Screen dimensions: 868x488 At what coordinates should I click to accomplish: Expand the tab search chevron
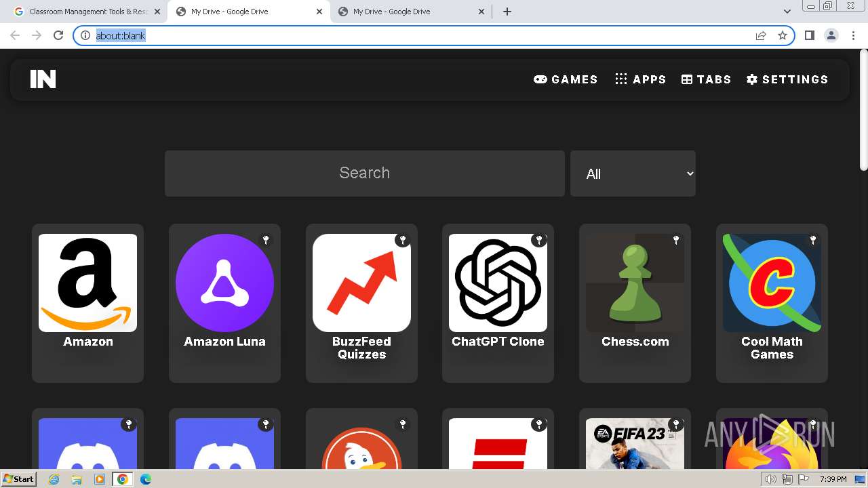[x=787, y=12]
